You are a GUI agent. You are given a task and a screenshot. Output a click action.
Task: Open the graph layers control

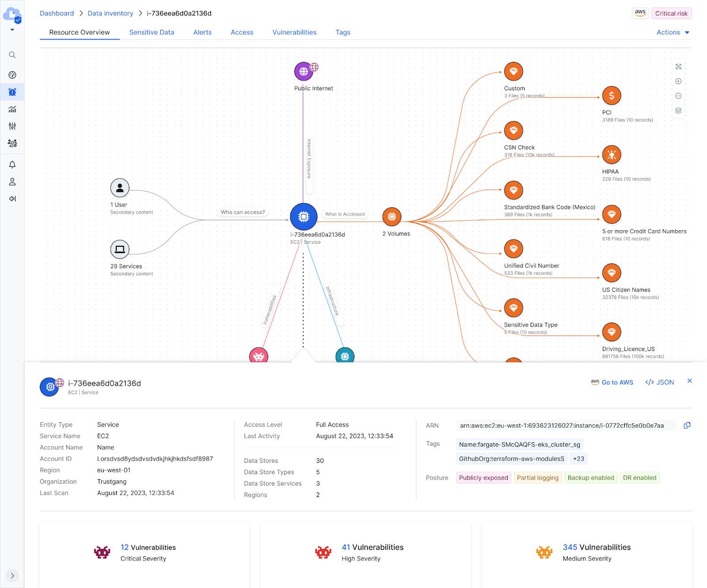pyautogui.click(x=678, y=111)
